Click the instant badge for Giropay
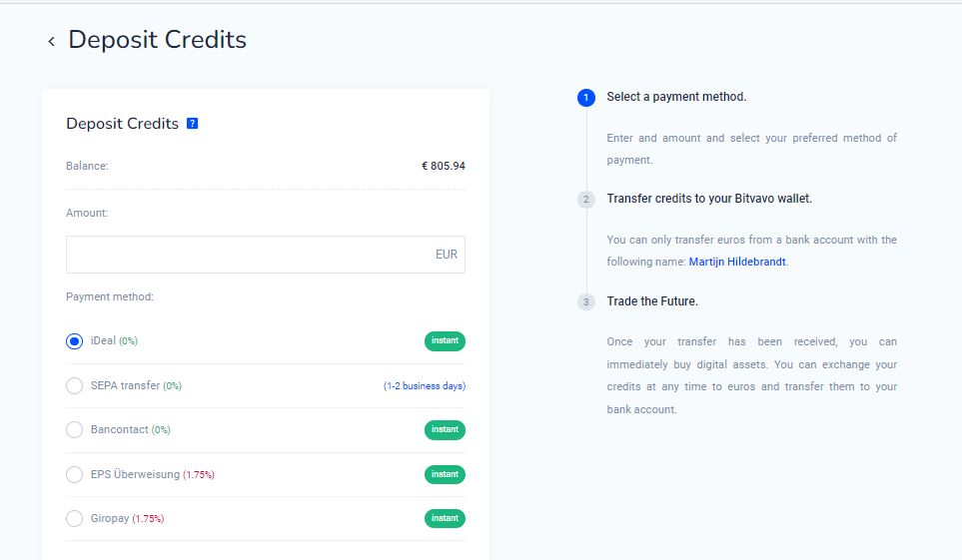 coord(445,518)
